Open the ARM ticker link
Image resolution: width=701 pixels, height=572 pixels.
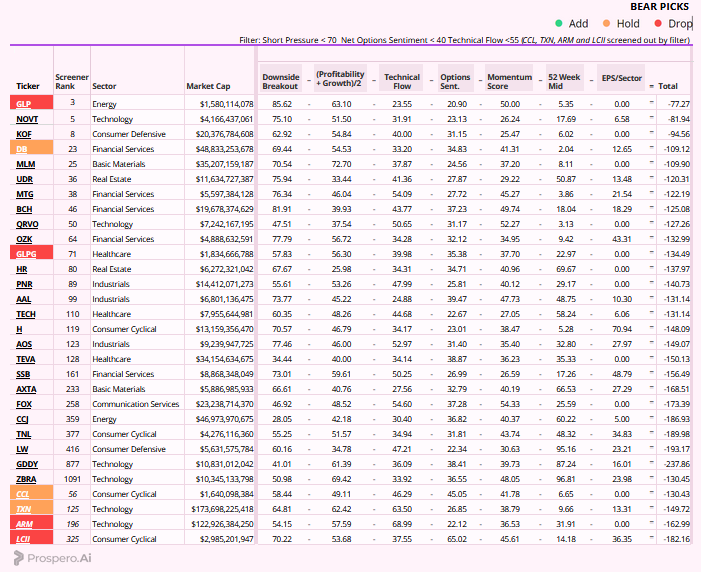pos(24,524)
